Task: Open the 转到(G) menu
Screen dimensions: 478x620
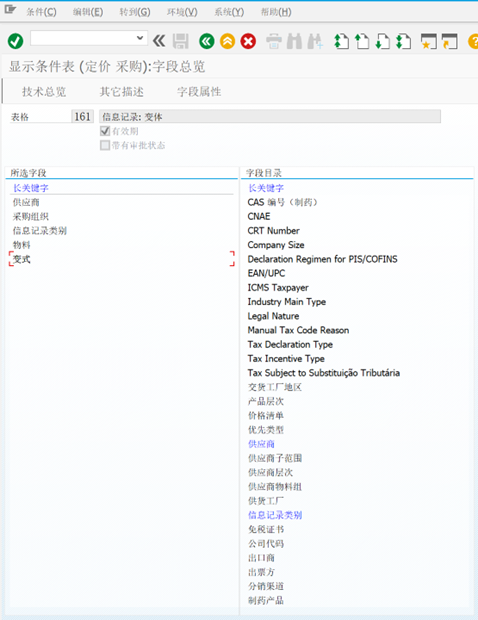Action: [135, 12]
